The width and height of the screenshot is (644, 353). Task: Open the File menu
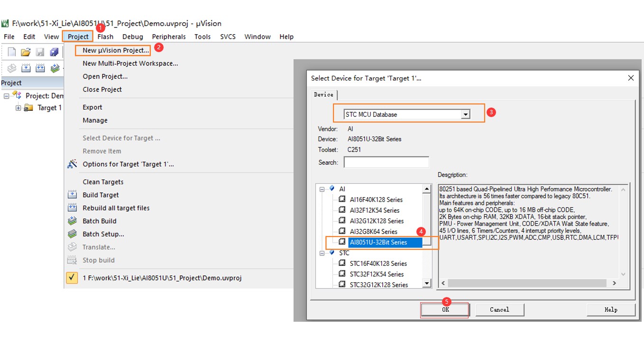click(x=9, y=36)
